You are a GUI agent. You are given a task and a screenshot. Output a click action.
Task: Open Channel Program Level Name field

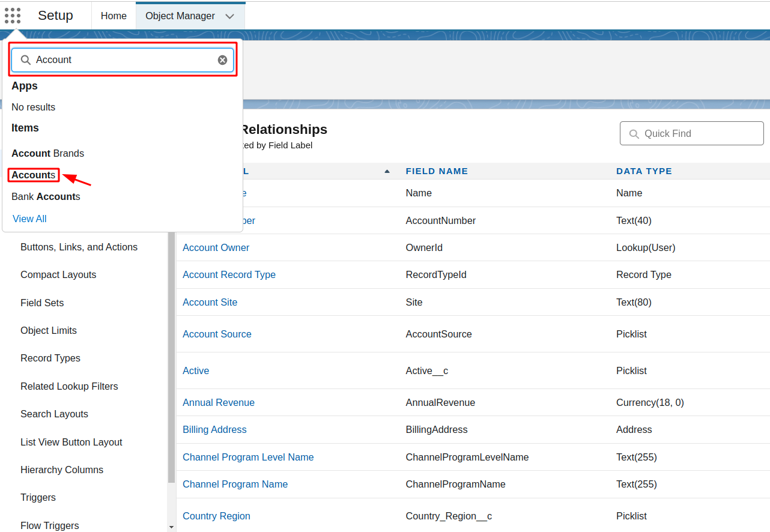(x=248, y=457)
